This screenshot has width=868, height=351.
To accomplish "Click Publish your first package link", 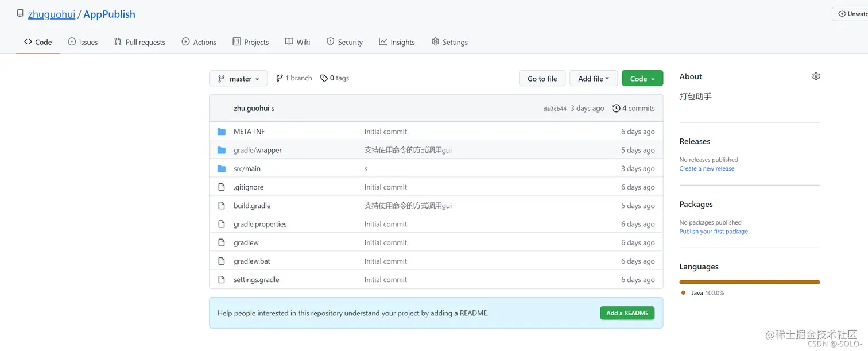I will [x=714, y=232].
